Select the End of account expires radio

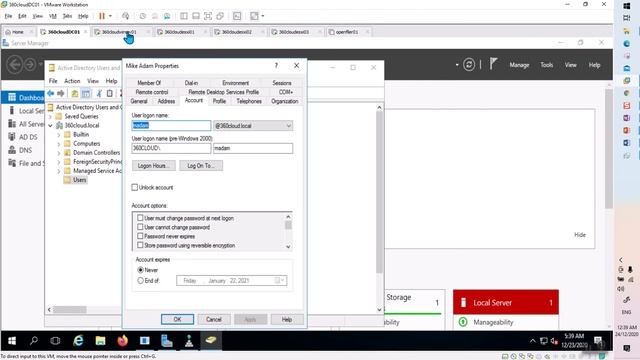click(x=140, y=281)
